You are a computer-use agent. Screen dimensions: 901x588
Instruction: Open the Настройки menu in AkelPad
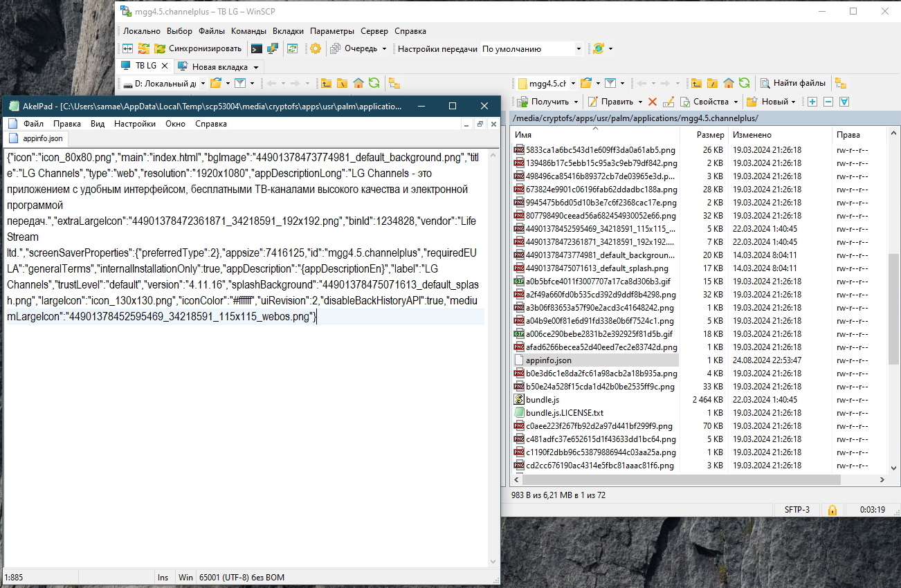click(x=135, y=124)
